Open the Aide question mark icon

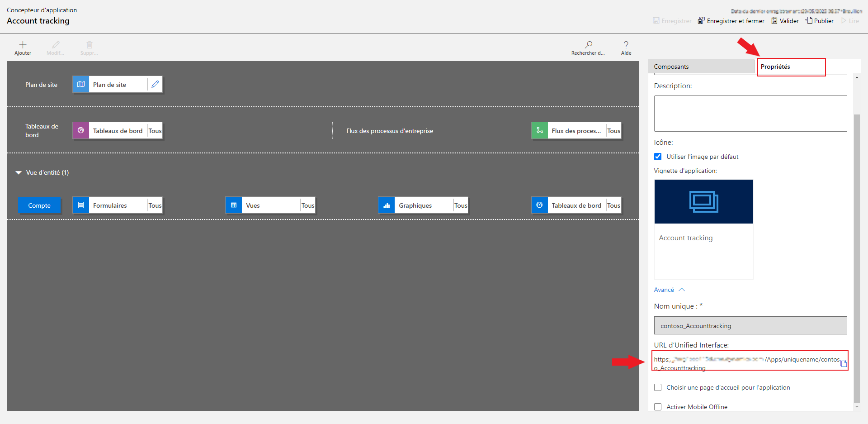[626, 44]
